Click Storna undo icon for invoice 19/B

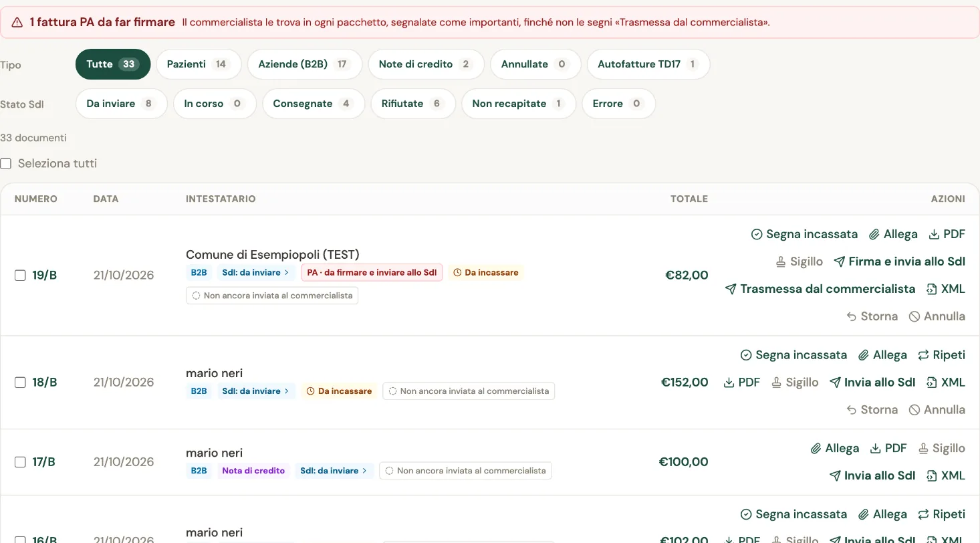pos(852,316)
